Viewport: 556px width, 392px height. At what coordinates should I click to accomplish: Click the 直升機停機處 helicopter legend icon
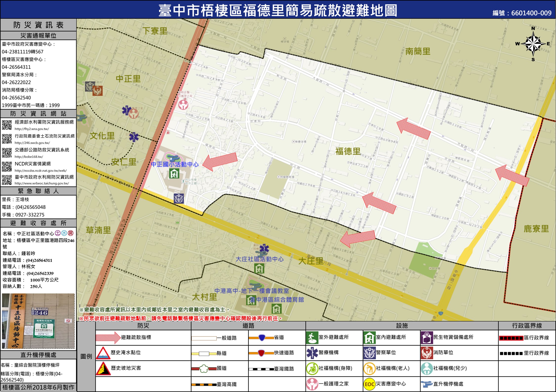point(426,384)
